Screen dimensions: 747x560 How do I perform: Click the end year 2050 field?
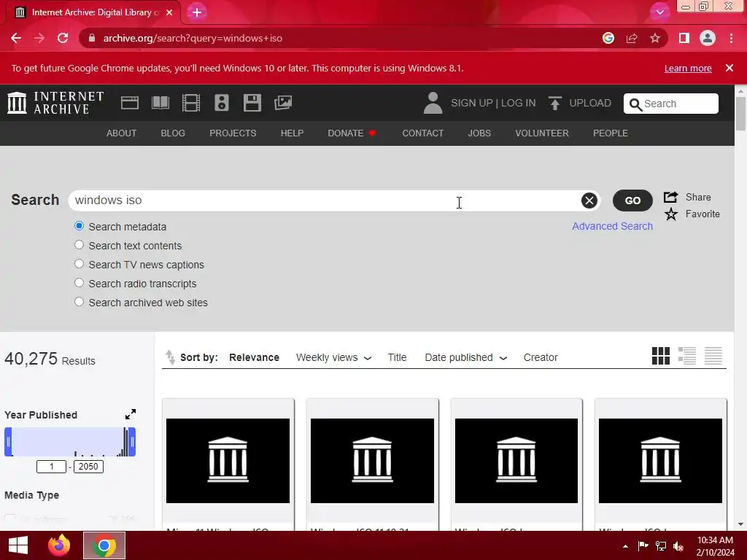[x=88, y=467]
